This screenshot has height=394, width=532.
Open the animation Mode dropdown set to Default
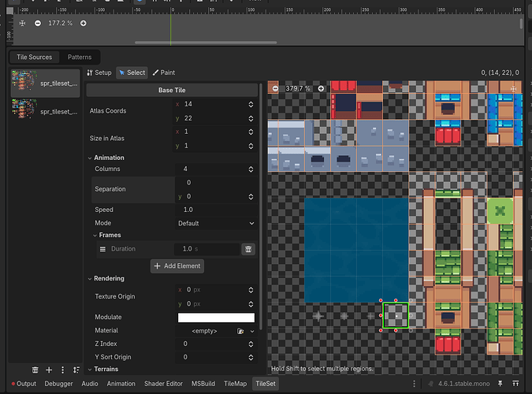click(x=216, y=223)
